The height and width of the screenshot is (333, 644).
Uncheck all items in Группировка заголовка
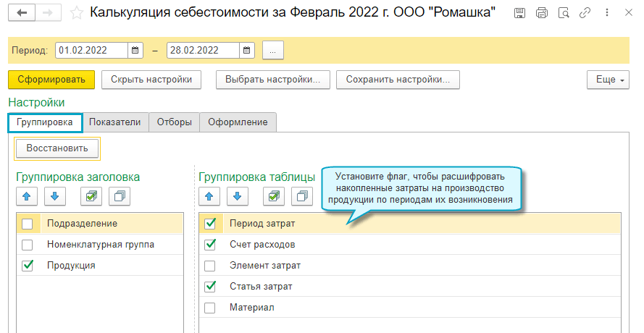click(120, 196)
